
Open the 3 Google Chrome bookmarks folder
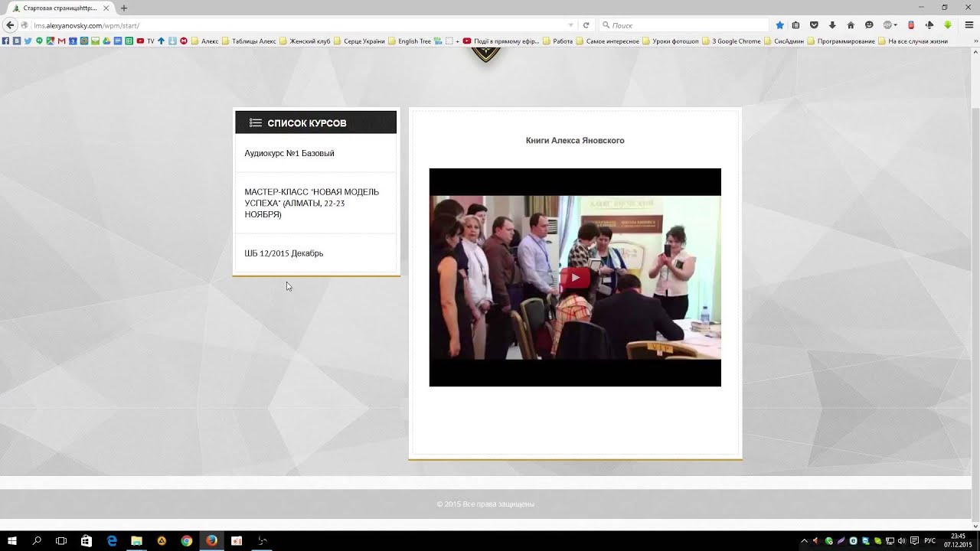pos(731,41)
